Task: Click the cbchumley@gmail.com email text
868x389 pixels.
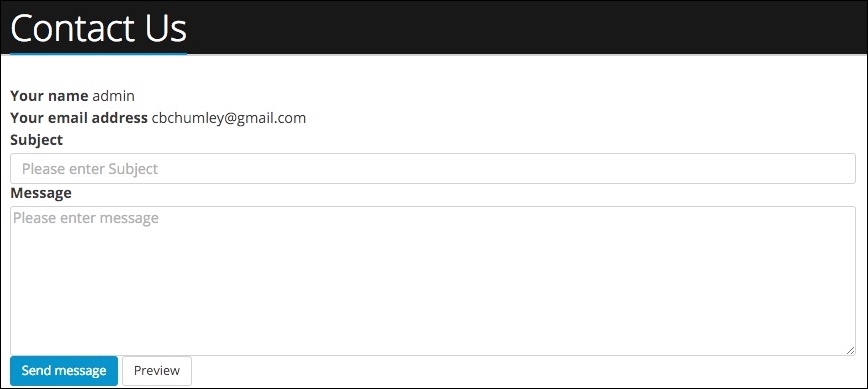Action: point(229,118)
